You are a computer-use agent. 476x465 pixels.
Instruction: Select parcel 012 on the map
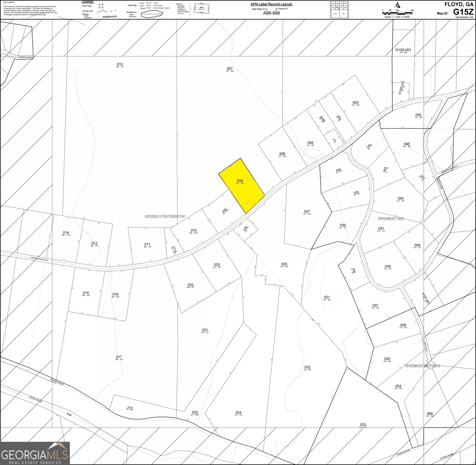coord(120,64)
